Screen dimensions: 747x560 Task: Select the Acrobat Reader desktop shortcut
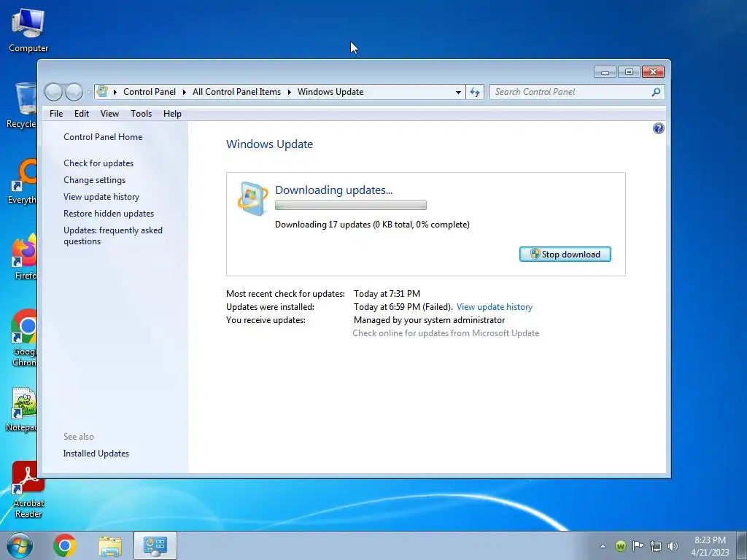[28, 489]
